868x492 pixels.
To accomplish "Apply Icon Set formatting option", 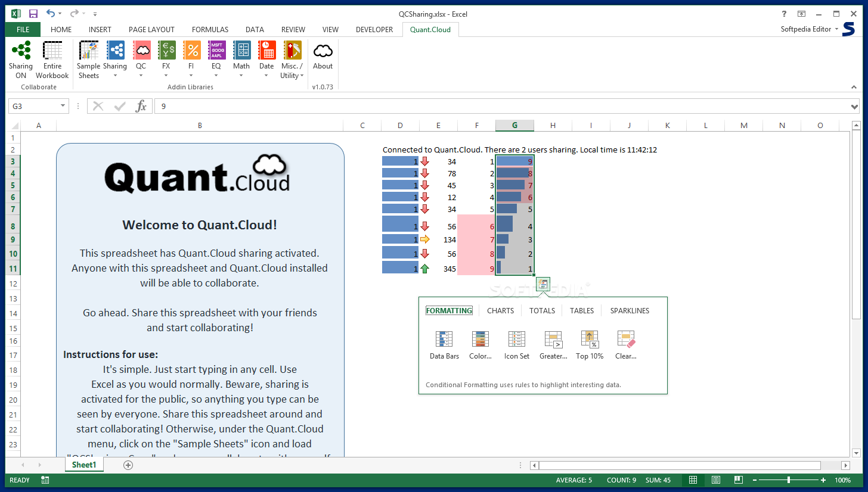I will [517, 340].
